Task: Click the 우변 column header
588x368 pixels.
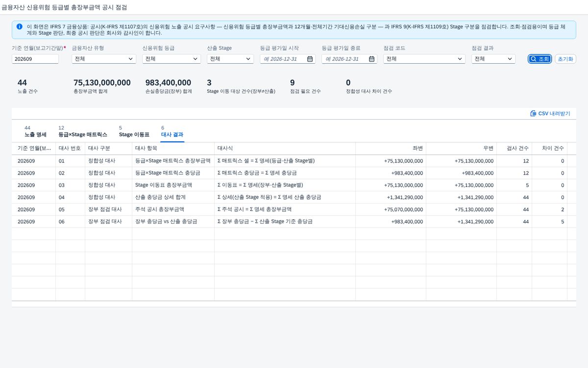Action: pyautogui.click(x=461, y=149)
